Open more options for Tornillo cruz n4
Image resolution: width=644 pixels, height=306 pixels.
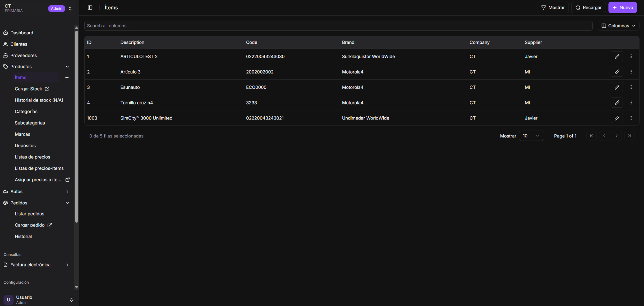click(x=631, y=103)
